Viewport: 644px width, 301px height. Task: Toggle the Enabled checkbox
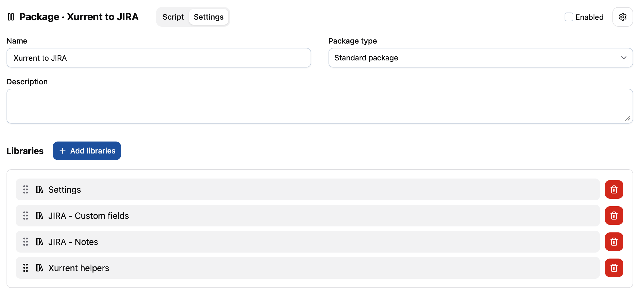pyautogui.click(x=569, y=17)
